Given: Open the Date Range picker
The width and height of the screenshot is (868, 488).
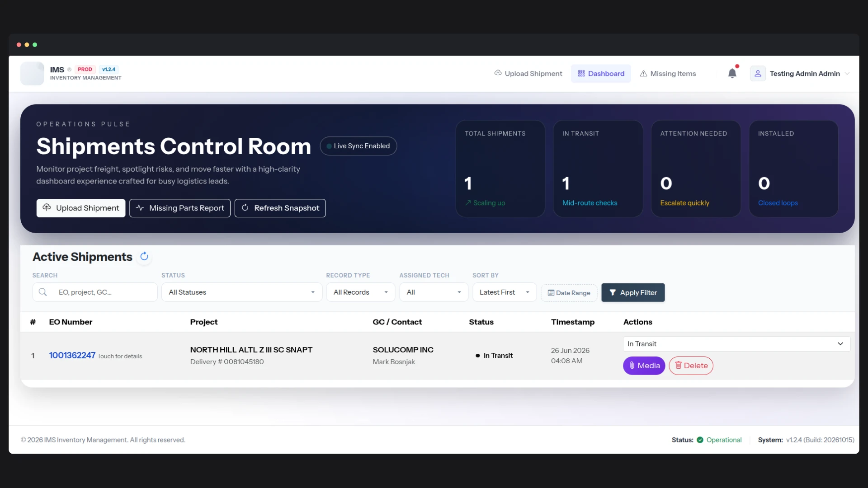Looking at the screenshot, I should 569,293.
